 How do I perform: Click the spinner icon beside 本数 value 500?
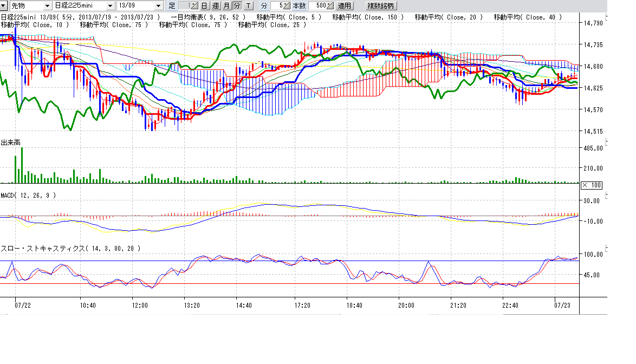[x=329, y=6]
